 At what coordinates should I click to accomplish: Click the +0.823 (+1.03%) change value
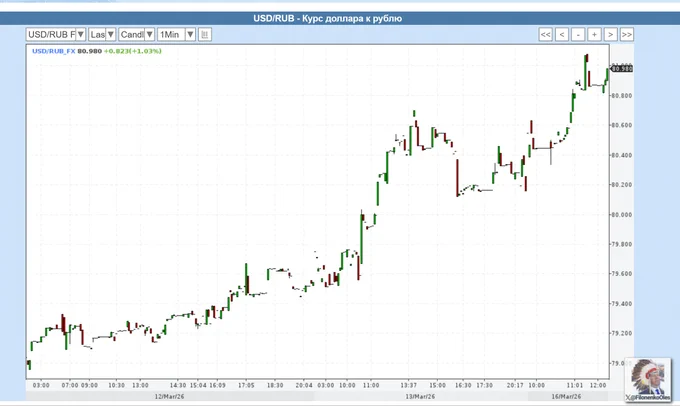(x=132, y=49)
